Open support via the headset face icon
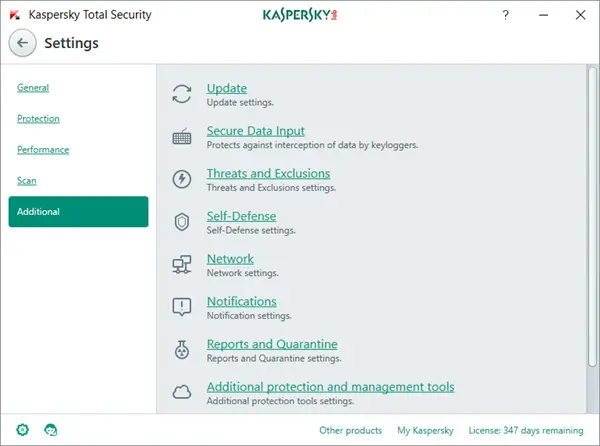Viewport: 600px width, 446px height. click(x=51, y=430)
